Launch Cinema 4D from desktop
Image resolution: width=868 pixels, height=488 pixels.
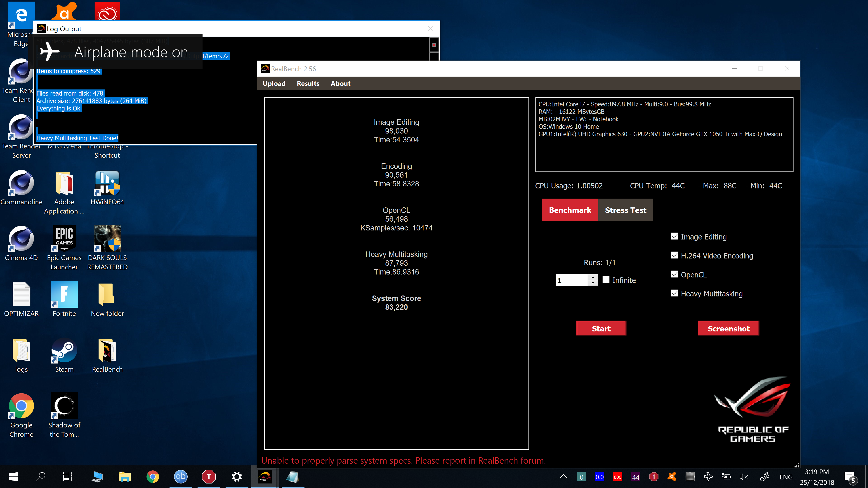[x=21, y=244]
